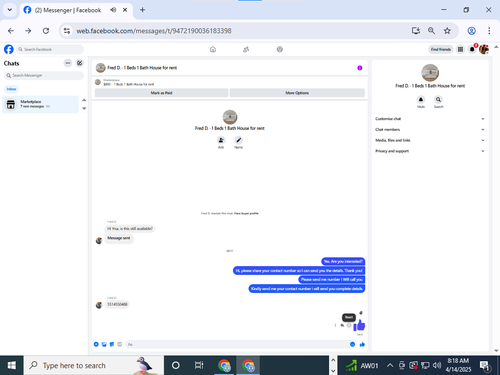Click the Mark as Paid button

pyautogui.click(x=161, y=93)
